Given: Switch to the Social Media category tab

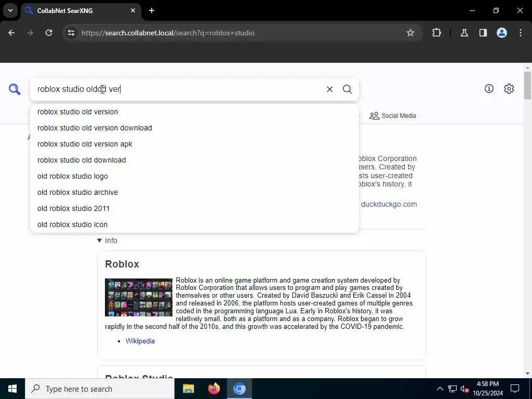Looking at the screenshot, I should click(393, 116).
